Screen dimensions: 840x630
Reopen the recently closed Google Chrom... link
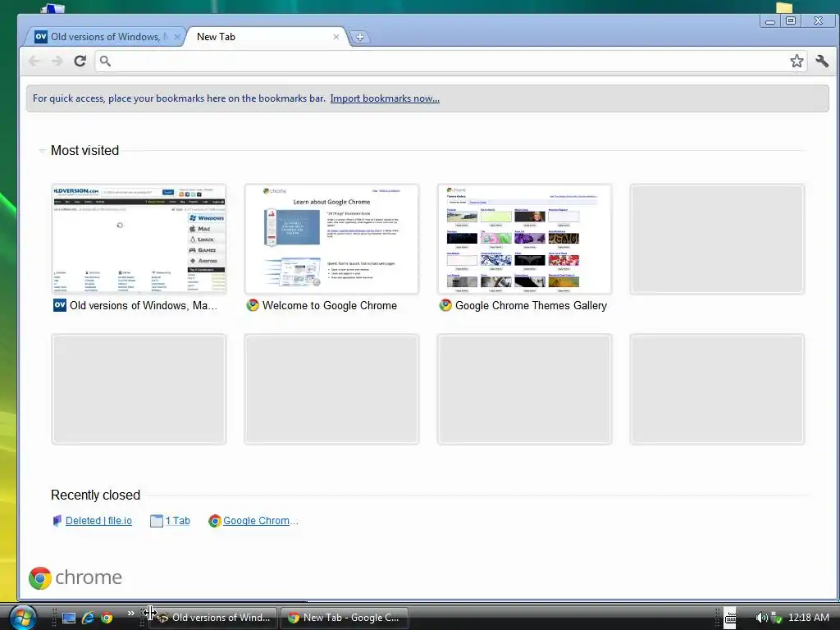click(x=261, y=521)
